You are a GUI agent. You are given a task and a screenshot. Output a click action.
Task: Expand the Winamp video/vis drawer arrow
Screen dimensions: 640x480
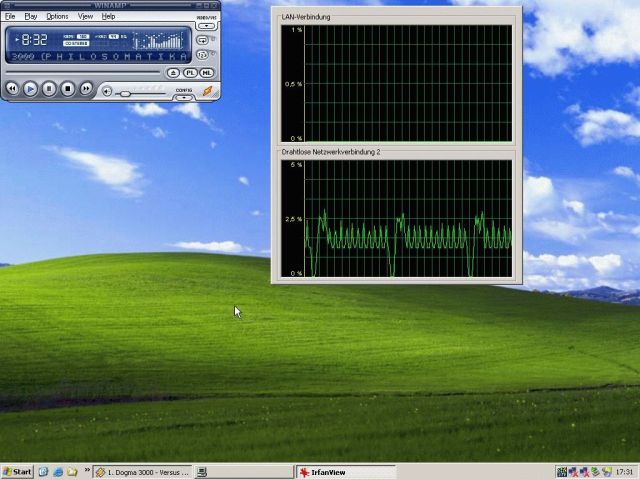(x=207, y=26)
